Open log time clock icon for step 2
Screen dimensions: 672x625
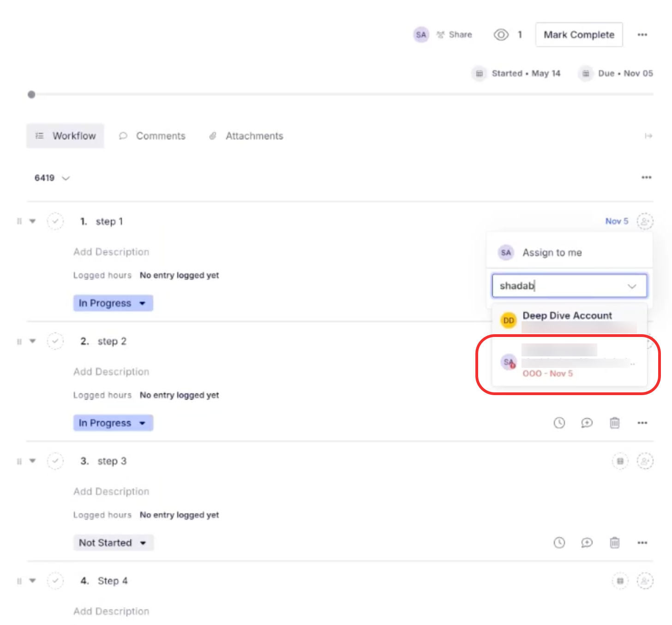[559, 423]
